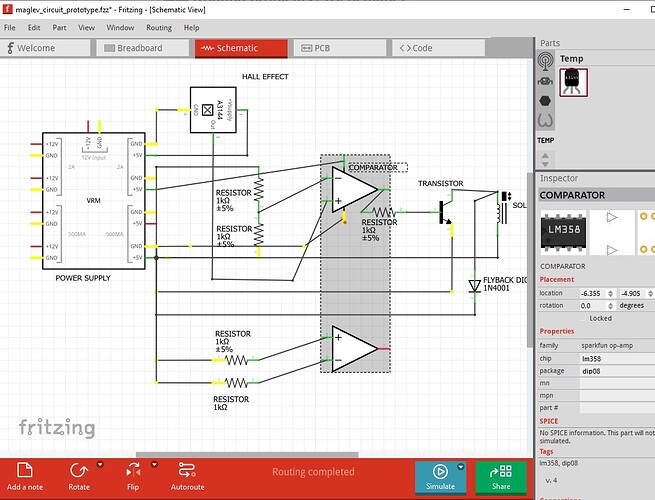The height and width of the screenshot is (500, 655).
Task: Start the circuit with Simulate button
Action: click(x=440, y=477)
